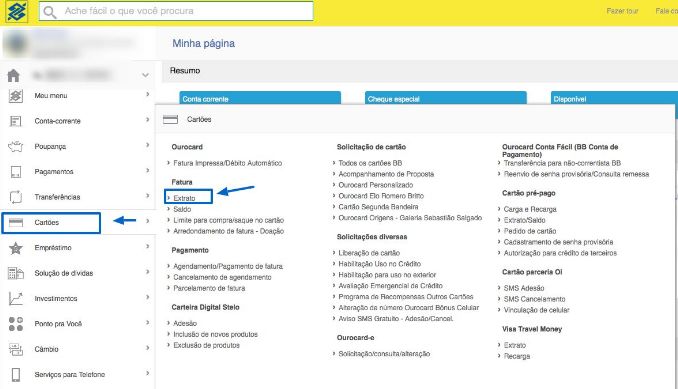Open Recarga under Visa Travel Money

(517, 356)
